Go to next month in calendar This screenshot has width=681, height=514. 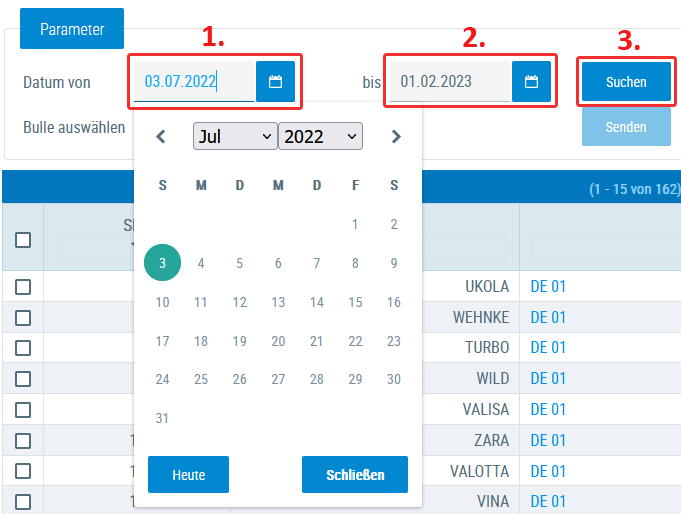click(x=396, y=137)
